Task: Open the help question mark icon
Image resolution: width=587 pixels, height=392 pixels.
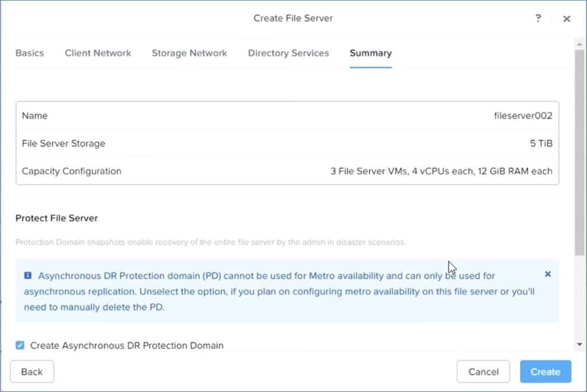Action: tap(538, 18)
